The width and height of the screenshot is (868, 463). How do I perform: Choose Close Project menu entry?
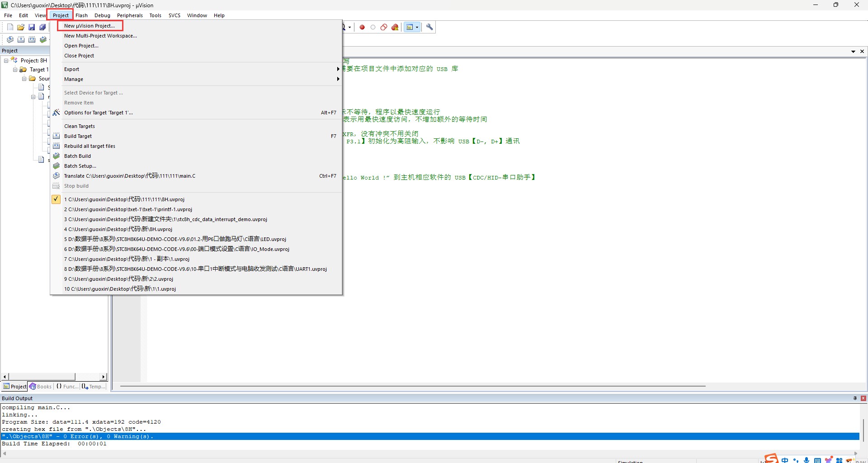[196, 56]
